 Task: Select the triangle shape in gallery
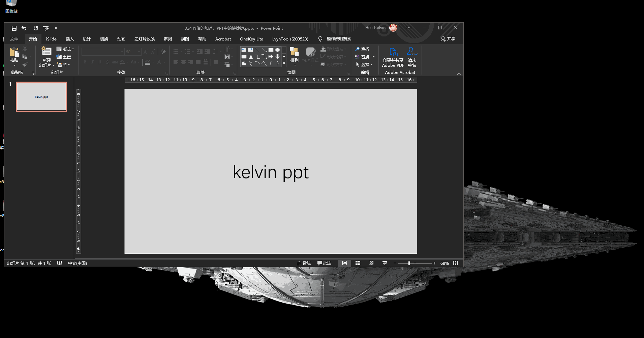pyautogui.click(x=251, y=57)
